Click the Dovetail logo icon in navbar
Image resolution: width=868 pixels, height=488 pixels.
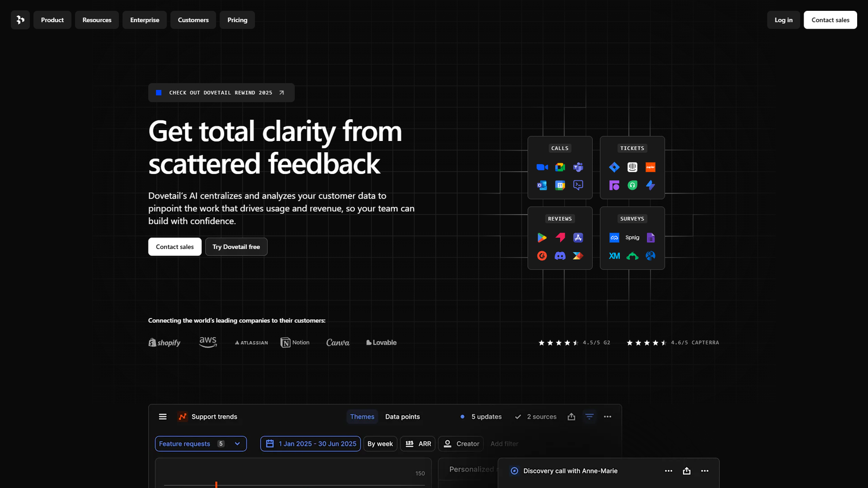20,20
